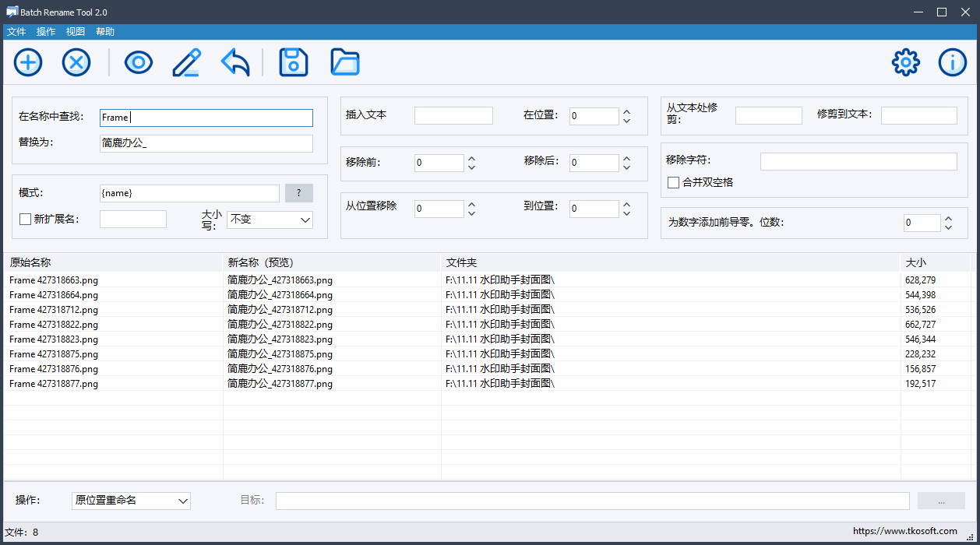Click the add files plus icon
Screen dimensions: 980x545
(x=28, y=62)
